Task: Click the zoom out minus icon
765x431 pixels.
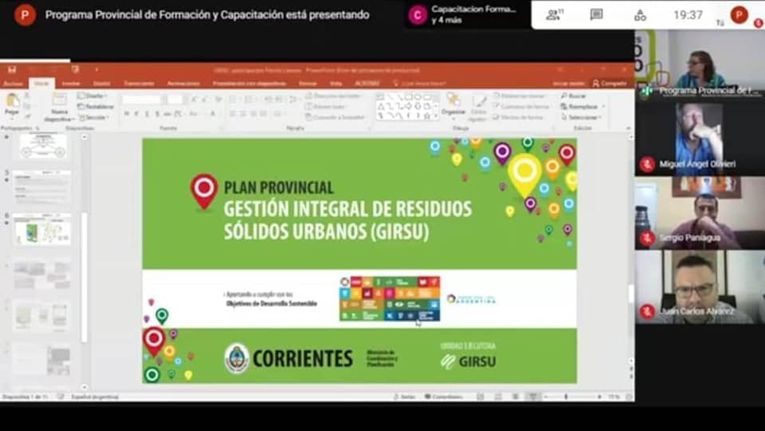Action: click(x=545, y=397)
